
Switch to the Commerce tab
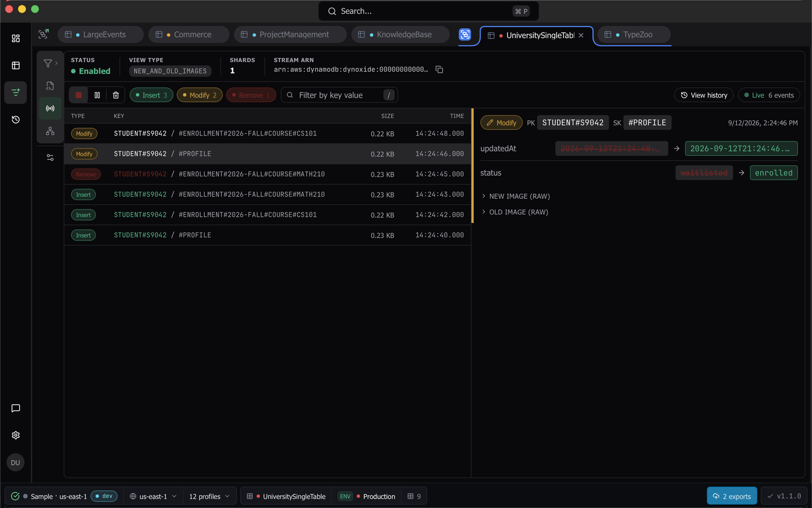188,34
